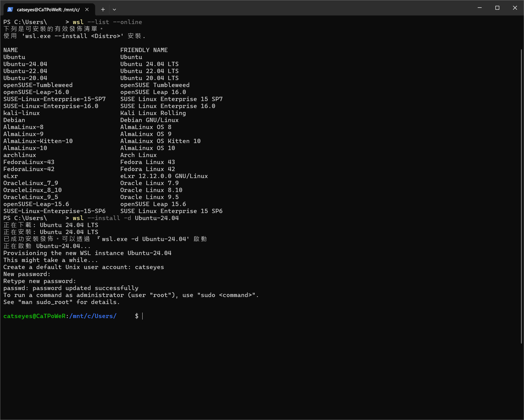Viewport: 524px width, 420px height.
Task: Click the vertical scrollbar on the right
Action: [x=521, y=196]
